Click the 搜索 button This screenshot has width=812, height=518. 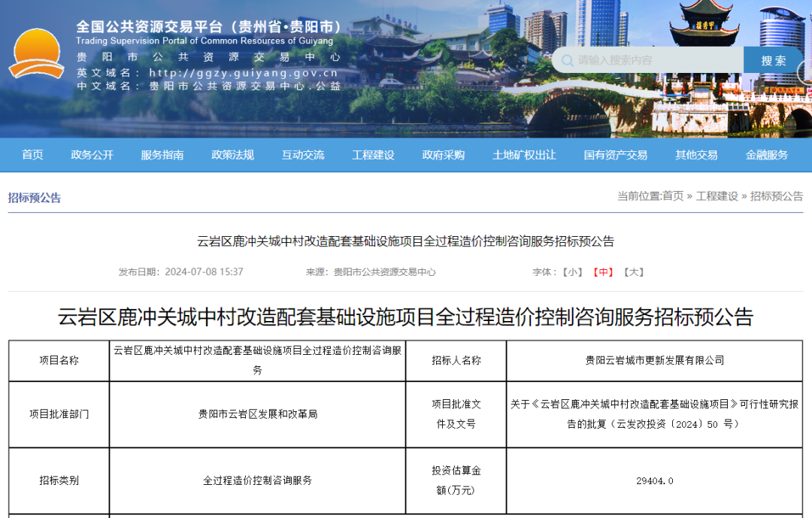coord(773,61)
